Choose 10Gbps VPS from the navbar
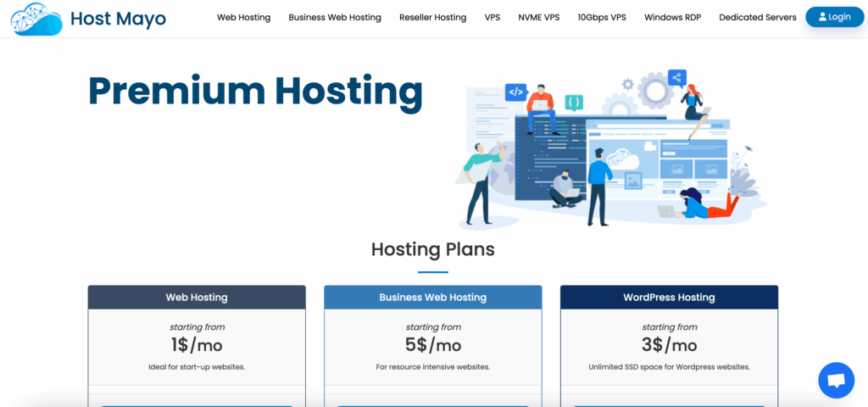 [x=602, y=17]
